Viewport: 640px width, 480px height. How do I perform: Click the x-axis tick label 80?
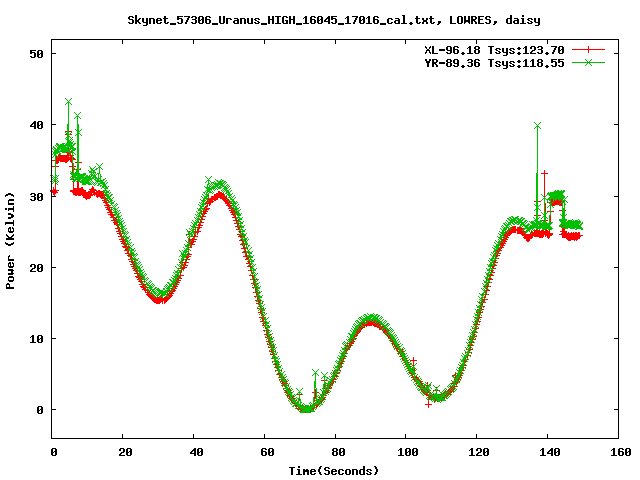pyautogui.click(x=338, y=452)
